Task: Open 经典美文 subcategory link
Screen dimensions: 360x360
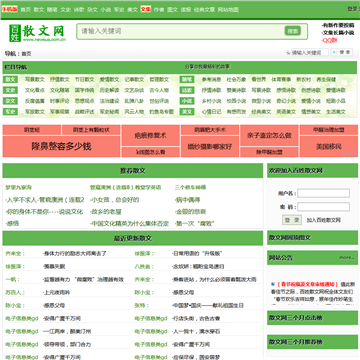Action: (261, 112)
